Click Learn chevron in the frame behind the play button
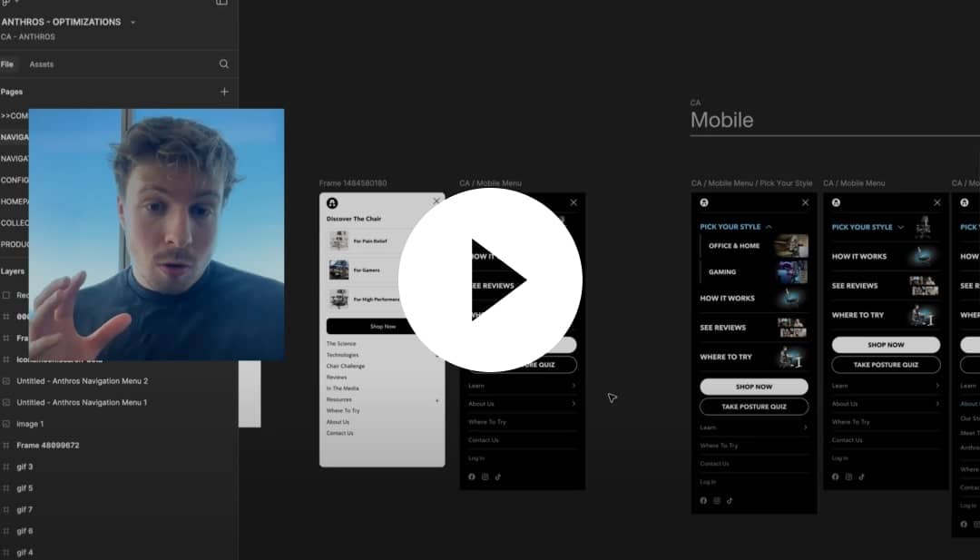This screenshot has height=560, width=980. tap(573, 386)
